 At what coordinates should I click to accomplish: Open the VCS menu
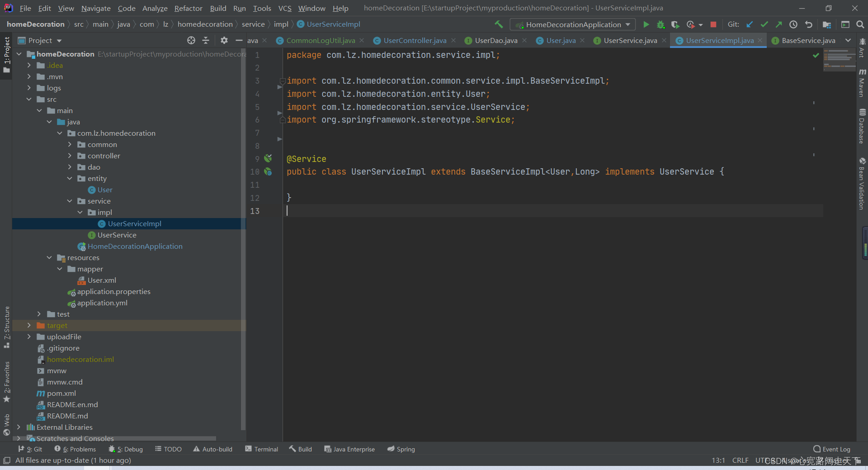(285, 8)
